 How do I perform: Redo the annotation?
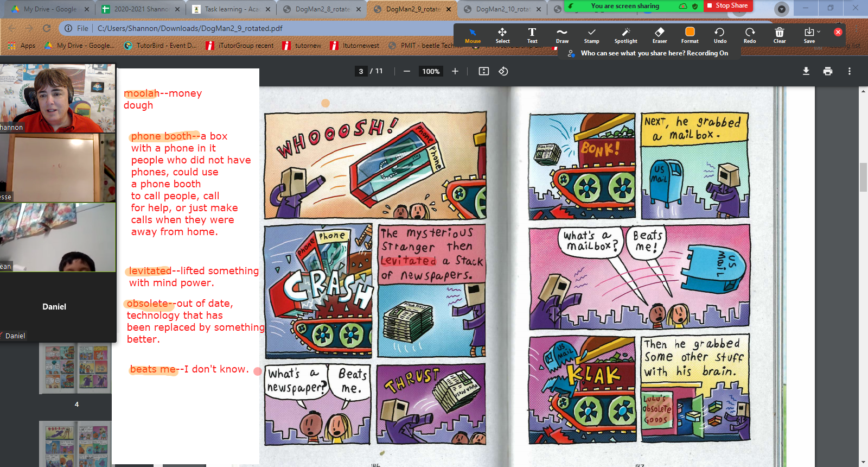click(x=750, y=36)
